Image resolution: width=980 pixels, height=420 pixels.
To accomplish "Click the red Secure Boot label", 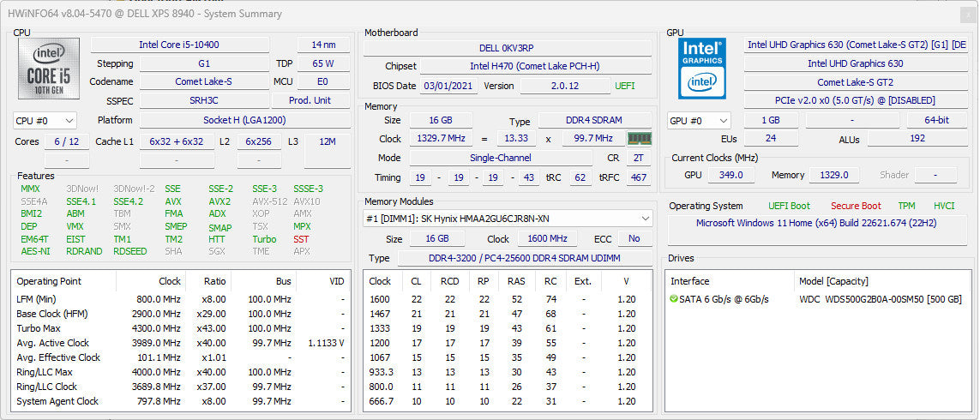I will (856, 206).
